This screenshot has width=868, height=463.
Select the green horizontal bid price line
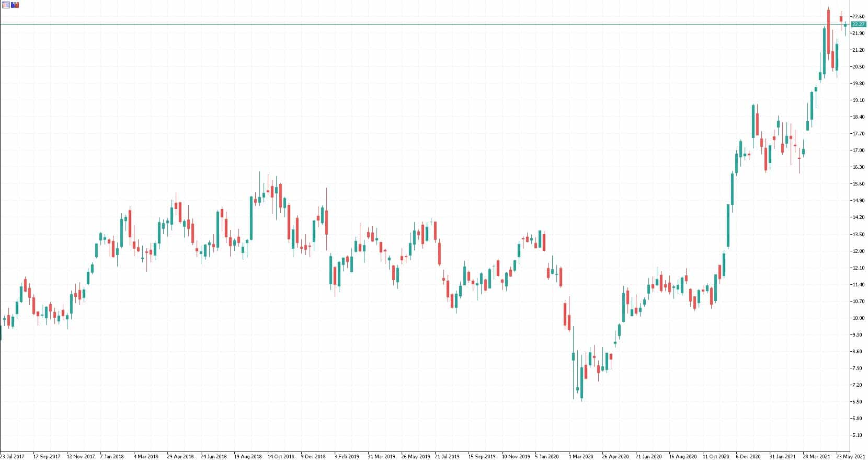click(418, 25)
